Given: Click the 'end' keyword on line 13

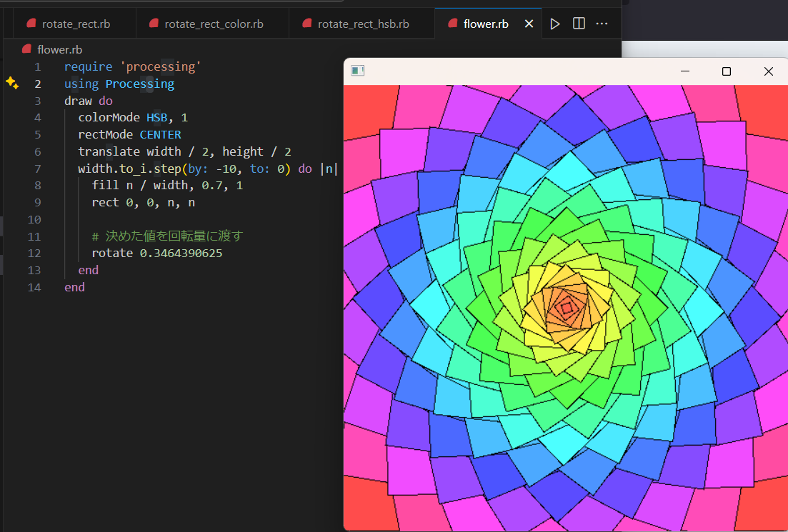Looking at the screenshot, I should click(x=89, y=270).
